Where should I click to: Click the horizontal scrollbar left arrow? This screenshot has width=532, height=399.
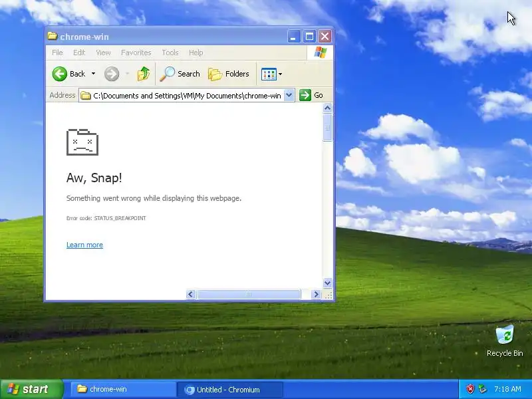coord(191,294)
